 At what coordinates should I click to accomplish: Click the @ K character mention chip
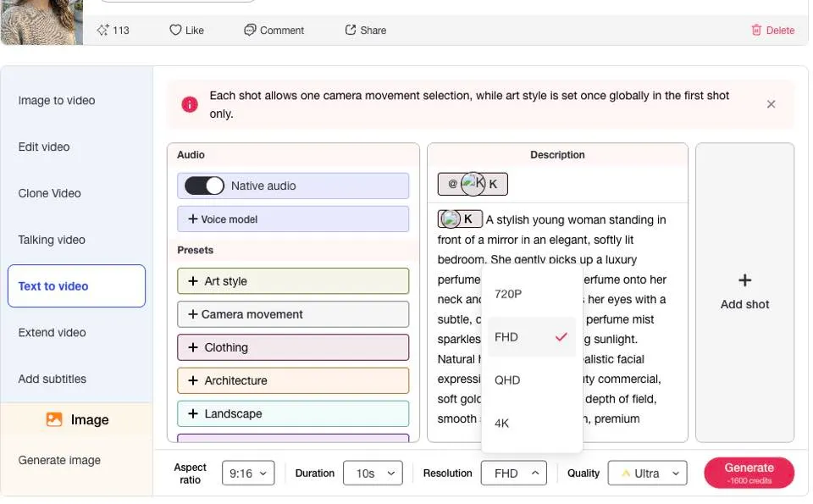tap(473, 184)
